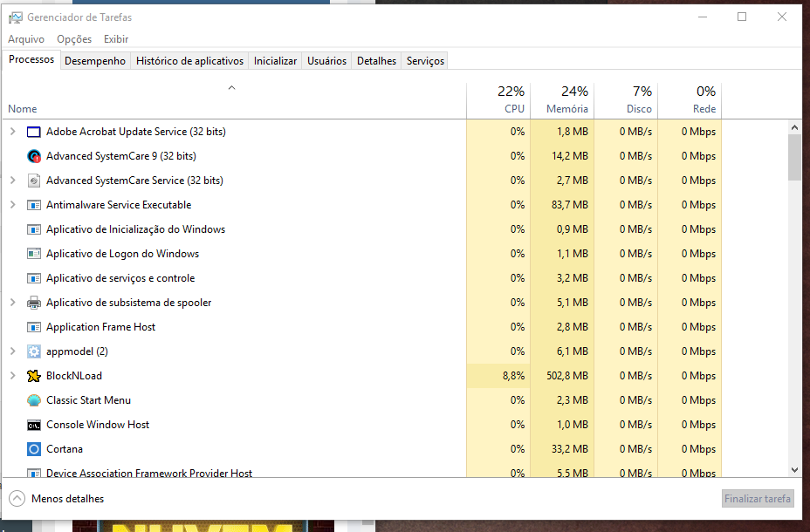Open the Opções menu
Screen dimensions: 810x532
pos(74,39)
